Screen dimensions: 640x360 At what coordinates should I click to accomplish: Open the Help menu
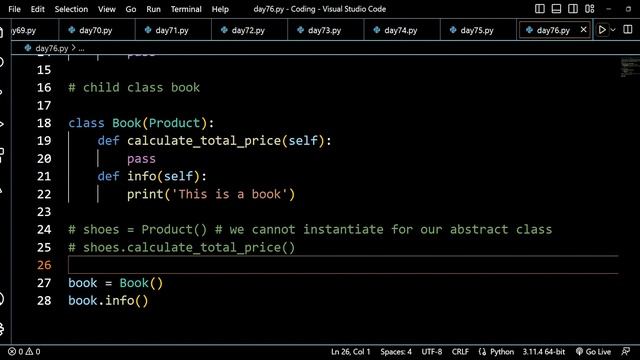220,9
